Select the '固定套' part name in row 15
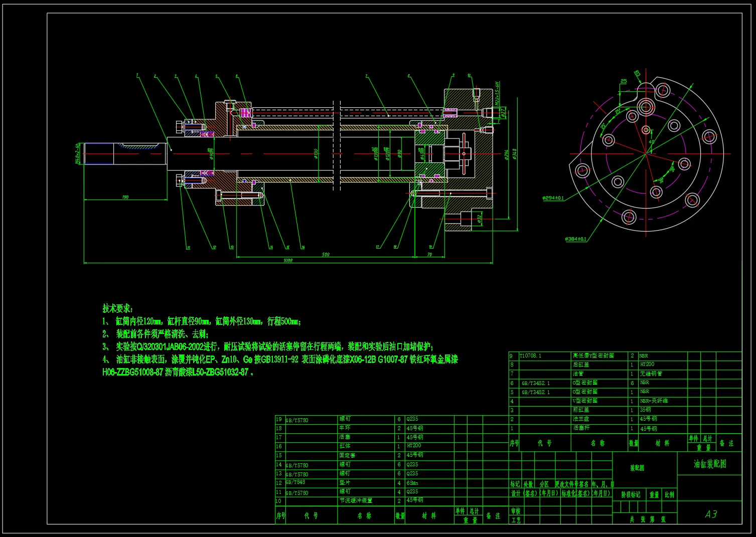This screenshot has width=756, height=537. pos(347,455)
